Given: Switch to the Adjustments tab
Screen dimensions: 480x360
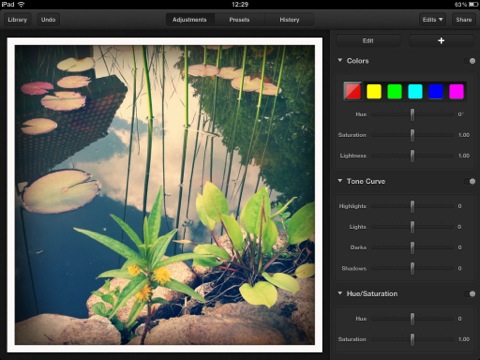Looking at the screenshot, I should (x=189, y=20).
